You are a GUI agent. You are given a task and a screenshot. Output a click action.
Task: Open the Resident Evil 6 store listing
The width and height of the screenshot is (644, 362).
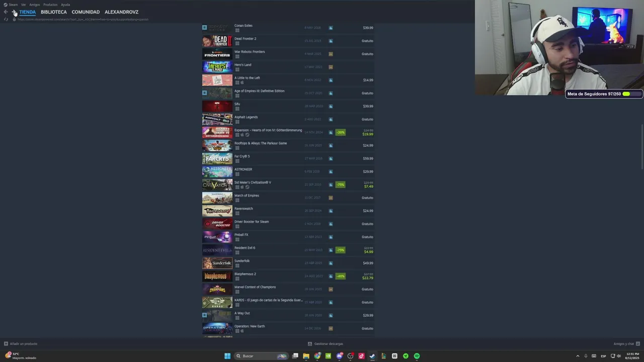[288, 250]
